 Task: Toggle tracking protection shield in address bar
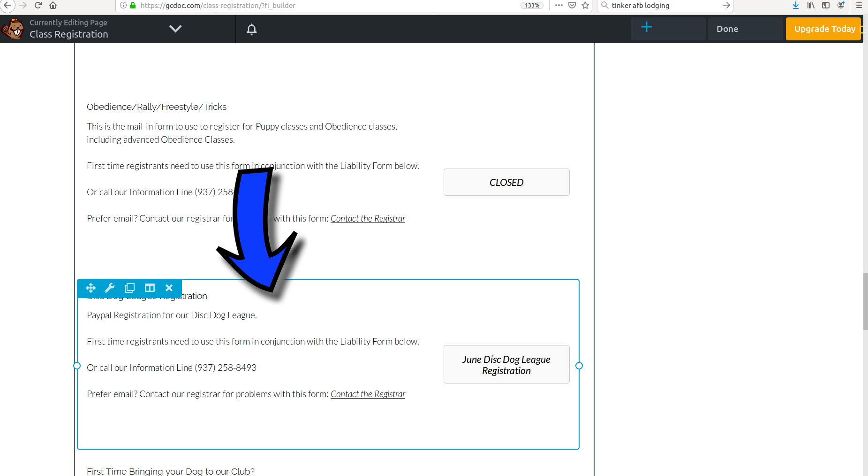[x=572, y=5]
